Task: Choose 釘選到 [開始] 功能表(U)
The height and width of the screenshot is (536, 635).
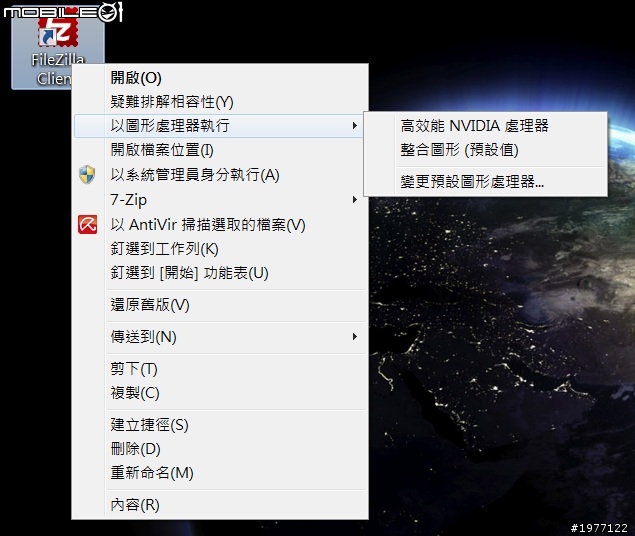Action: pos(220,273)
